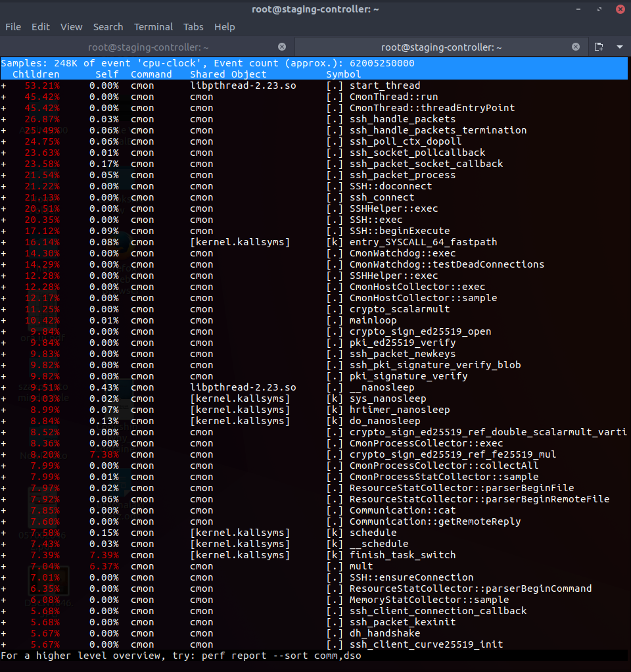The image size is (631, 672).
Task: Minimize the terminal window
Action: point(578,9)
